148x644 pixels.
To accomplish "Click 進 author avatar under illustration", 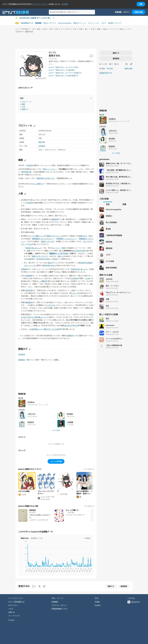I will [x=78, y=497].
